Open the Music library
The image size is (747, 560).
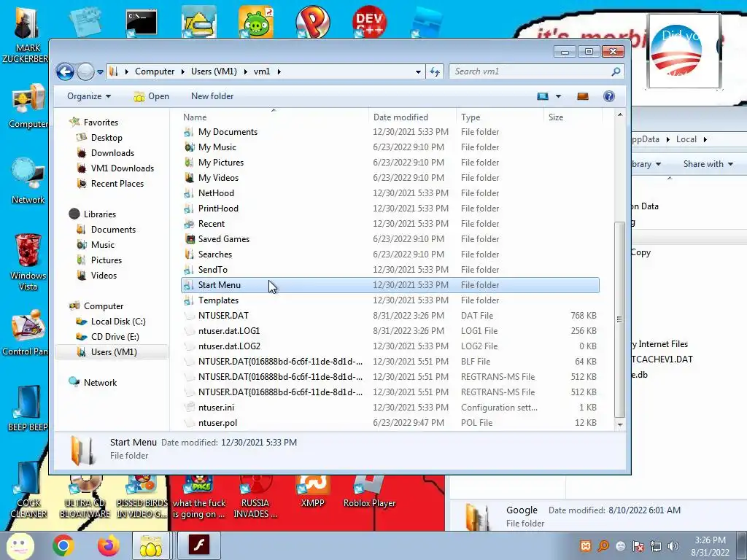(x=102, y=245)
